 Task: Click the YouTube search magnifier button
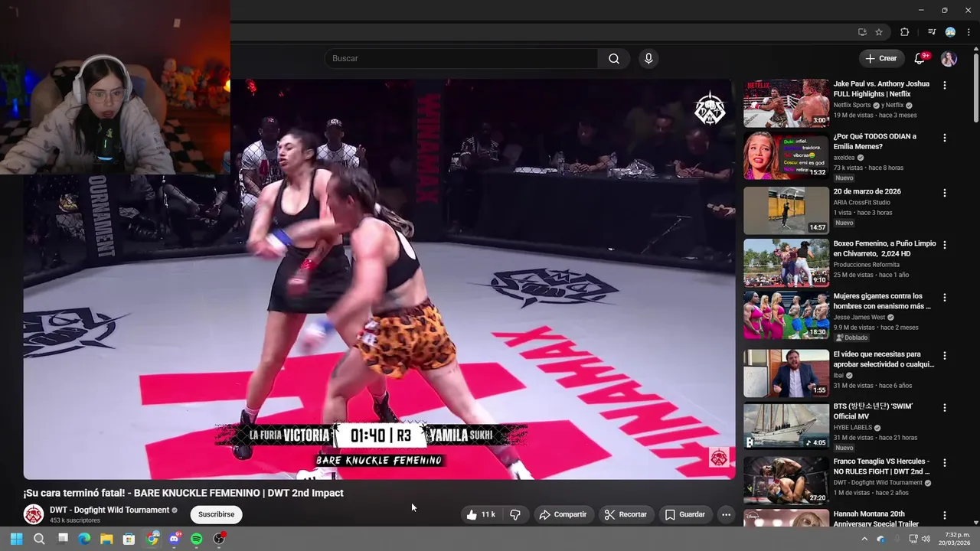coord(613,58)
